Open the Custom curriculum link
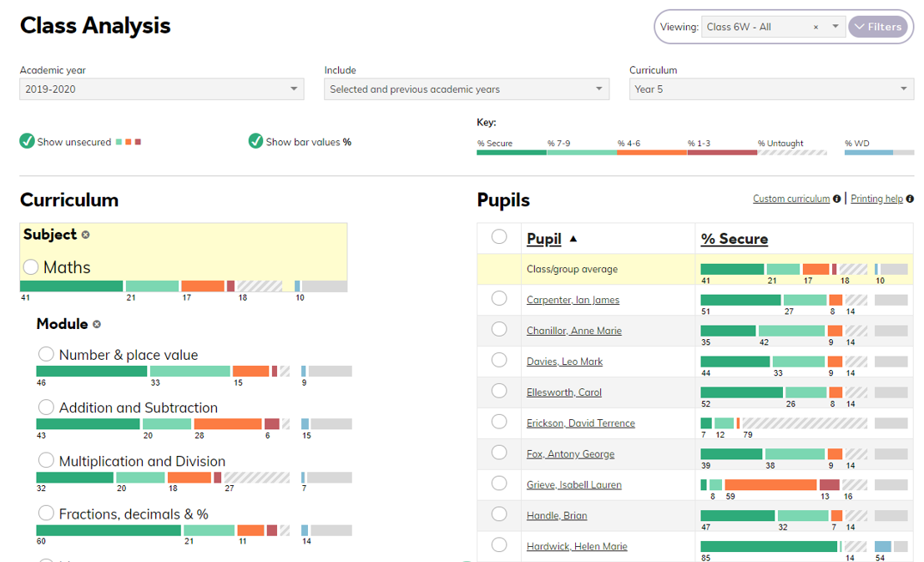Screen dimensions: 924x562 [790, 199]
